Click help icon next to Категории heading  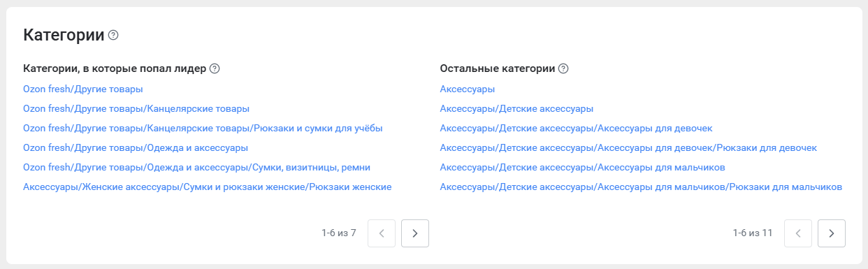pyautogui.click(x=113, y=35)
